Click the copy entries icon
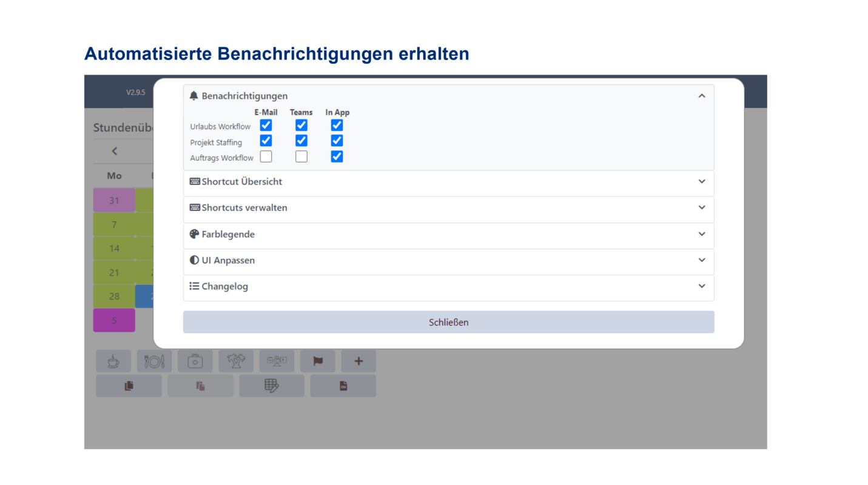The height and width of the screenshot is (485, 868). click(x=129, y=386)
